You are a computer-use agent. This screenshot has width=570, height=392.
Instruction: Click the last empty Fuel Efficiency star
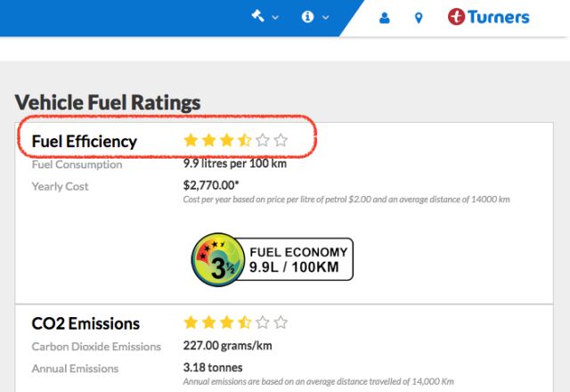(x=281, y=140)
